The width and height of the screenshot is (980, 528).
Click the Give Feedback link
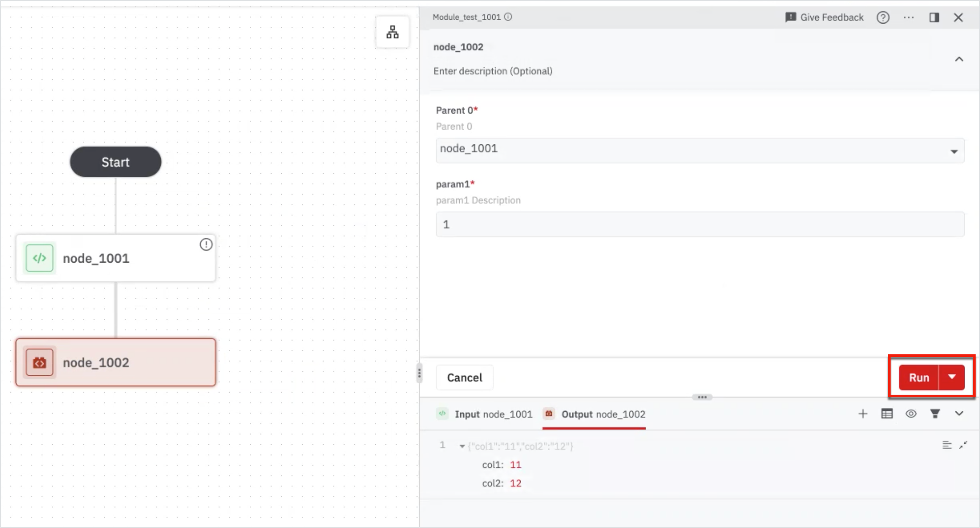[x=824, y=18]
